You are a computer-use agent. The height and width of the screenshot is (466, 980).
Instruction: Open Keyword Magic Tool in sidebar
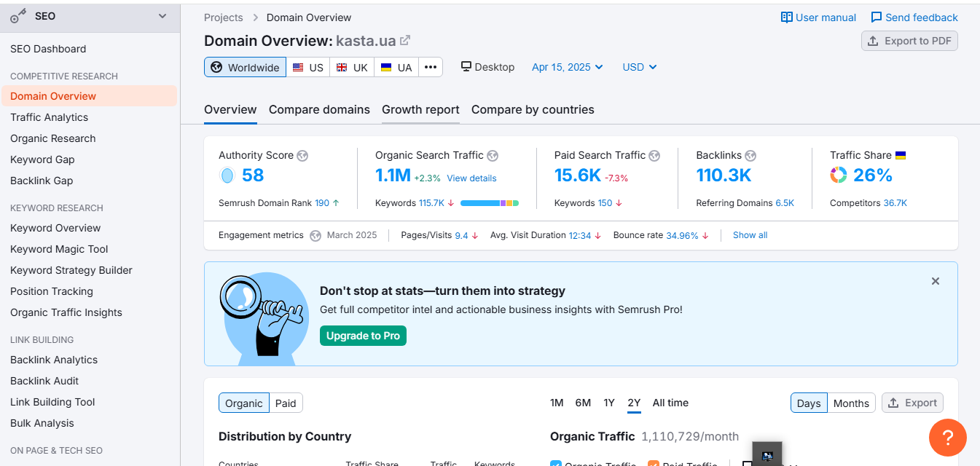[x=59, y=249]
